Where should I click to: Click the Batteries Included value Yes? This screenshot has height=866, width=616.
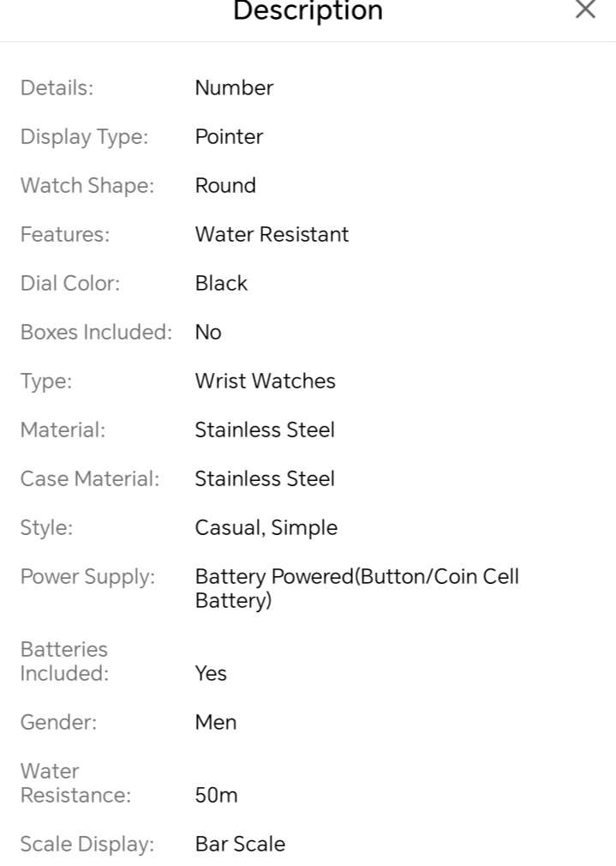click(211, 673)
